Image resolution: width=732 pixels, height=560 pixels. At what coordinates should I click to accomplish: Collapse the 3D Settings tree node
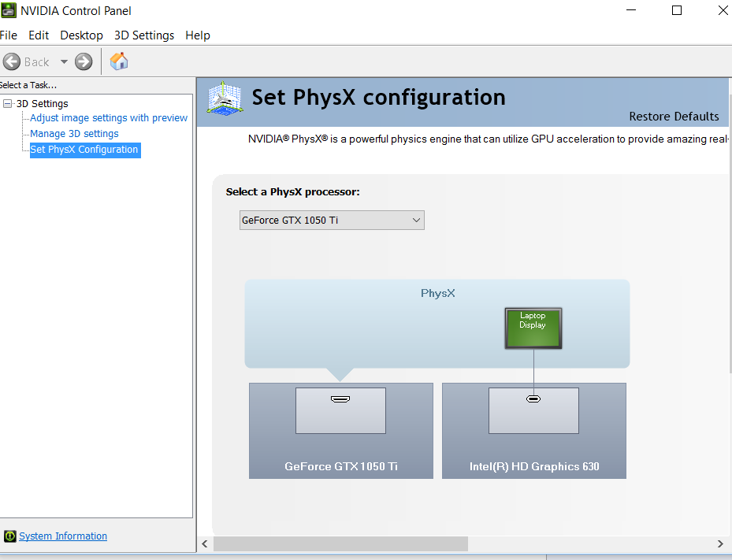point(7,104)
